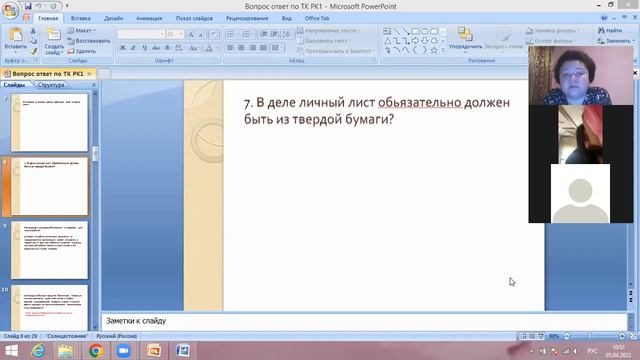Click Восстановить slide reset button
Viewport: 640px width, 360px height.
[x=89, y=41]
